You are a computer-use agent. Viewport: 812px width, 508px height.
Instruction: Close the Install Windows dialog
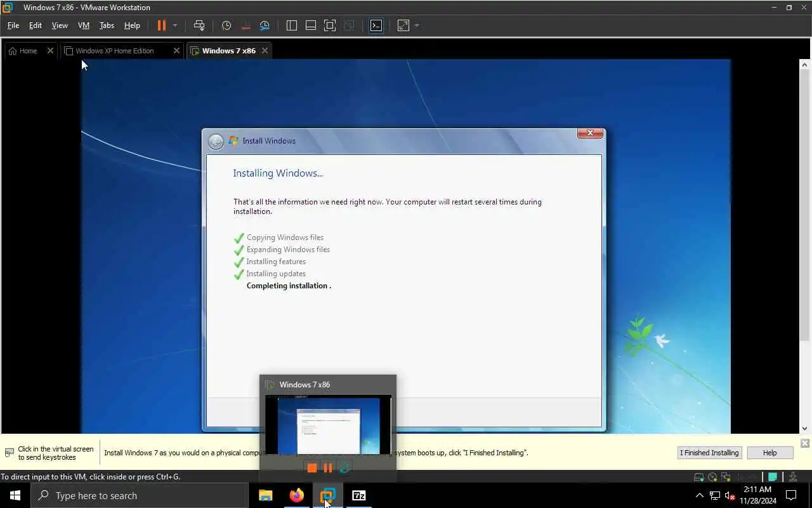[x=590, y=133]
